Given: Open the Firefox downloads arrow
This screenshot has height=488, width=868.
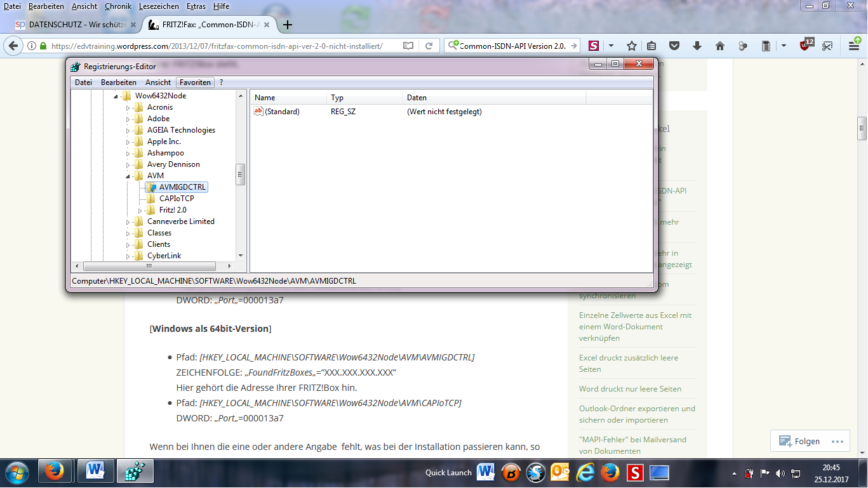Looking at the screenshot, I should tap(697, 46).
